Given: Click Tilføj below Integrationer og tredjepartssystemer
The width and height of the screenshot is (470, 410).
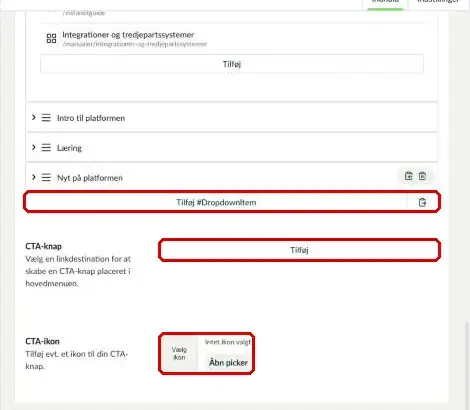Looking at the screenshot, I should [x=232, y=64].
